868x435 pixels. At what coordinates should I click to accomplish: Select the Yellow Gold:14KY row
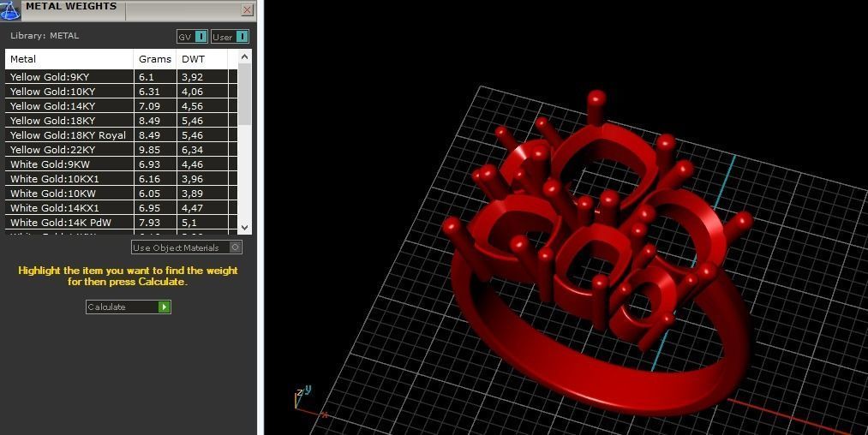[x=121, y=105]
